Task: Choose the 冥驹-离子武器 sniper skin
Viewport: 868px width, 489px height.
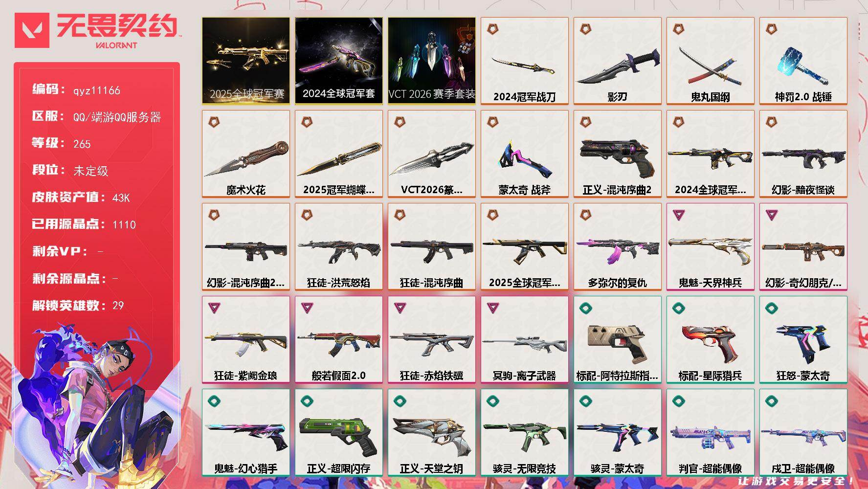Action: [x=525, y=339]
